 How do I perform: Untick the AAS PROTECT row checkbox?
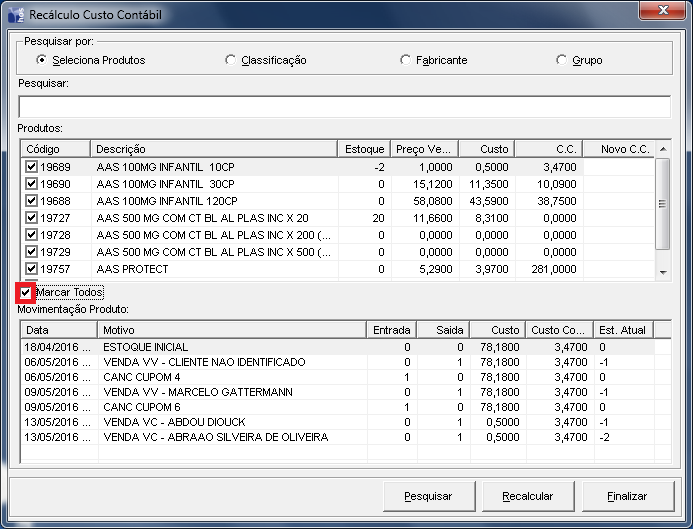tap(32, 269)
